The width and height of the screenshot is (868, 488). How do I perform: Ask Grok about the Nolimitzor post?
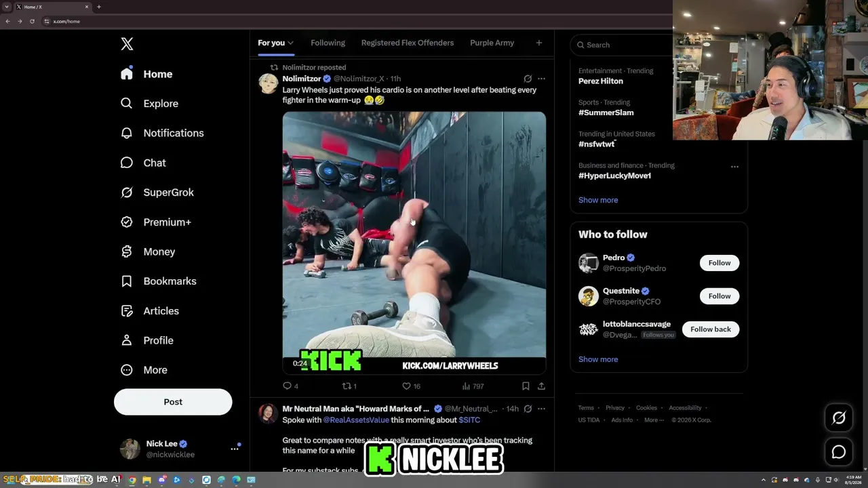[528, 79]
